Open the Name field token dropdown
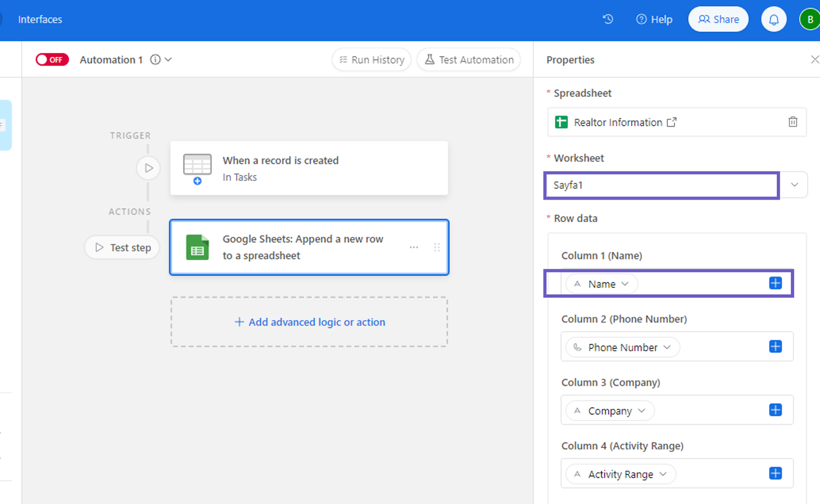The height and width of the screenshot is (504, 820). pos(626,283)
